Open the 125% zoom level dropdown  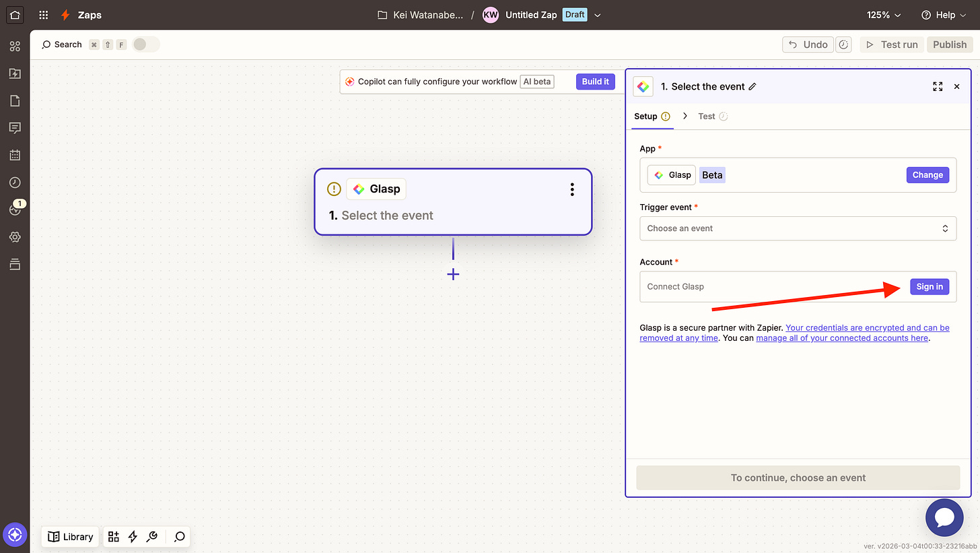click(x=884, y=15)
